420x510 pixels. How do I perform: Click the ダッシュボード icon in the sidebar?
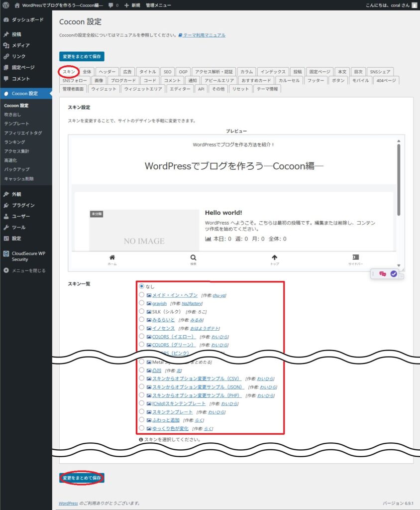click(x=6, y=19)
